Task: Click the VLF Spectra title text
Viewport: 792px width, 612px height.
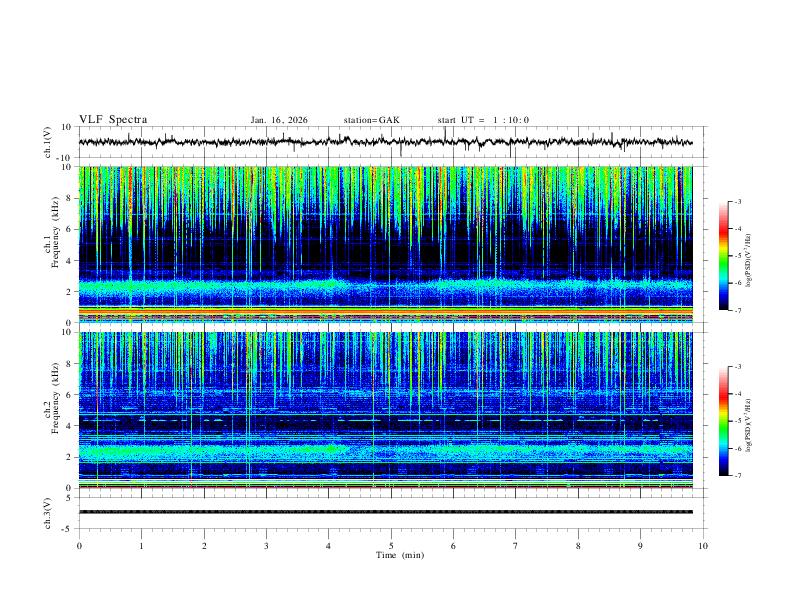Action: tap(113, 120)
